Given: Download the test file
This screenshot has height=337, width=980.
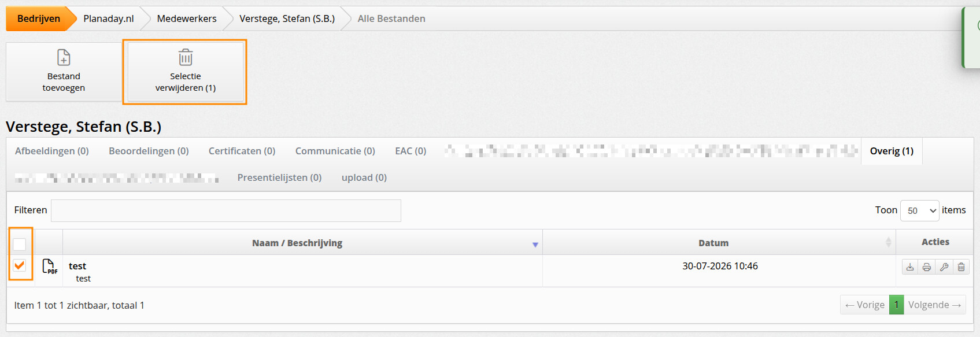Looking at the screenshot, I should click(910, 266).
